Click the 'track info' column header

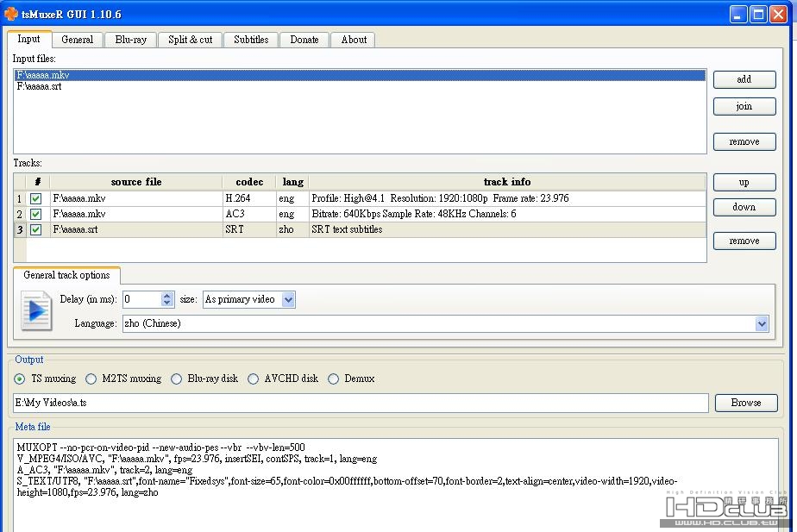[507, 182]
